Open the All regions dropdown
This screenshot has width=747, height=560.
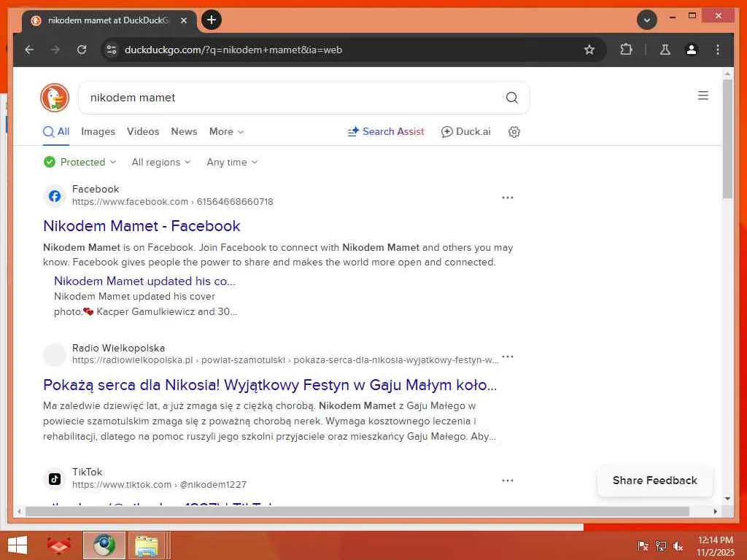tap(161, 162)
